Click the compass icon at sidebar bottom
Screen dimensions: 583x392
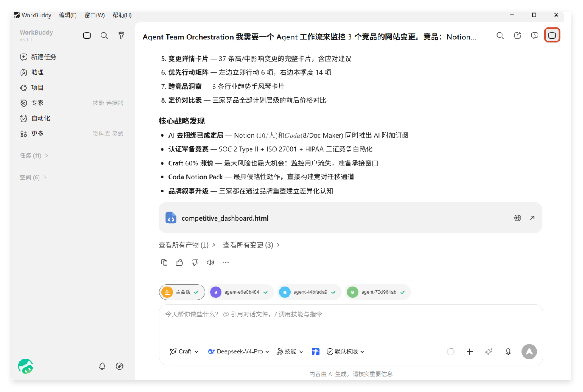coord(120,366)
